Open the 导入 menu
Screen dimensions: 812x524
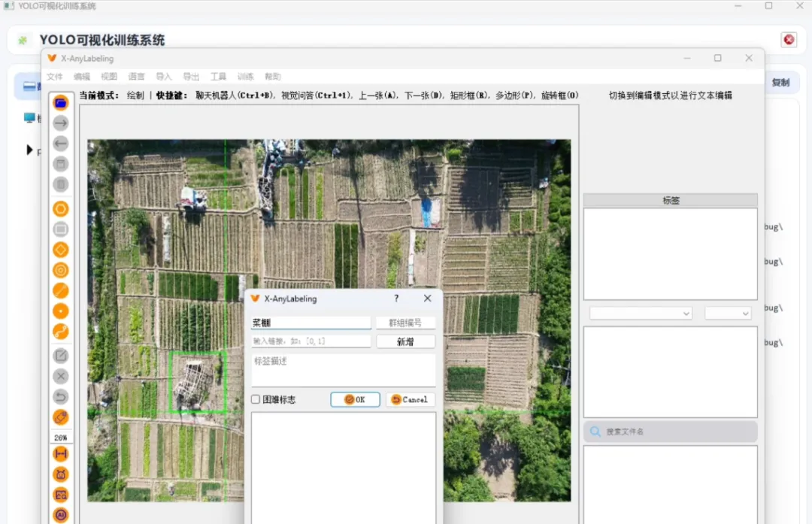coord(164,77)
